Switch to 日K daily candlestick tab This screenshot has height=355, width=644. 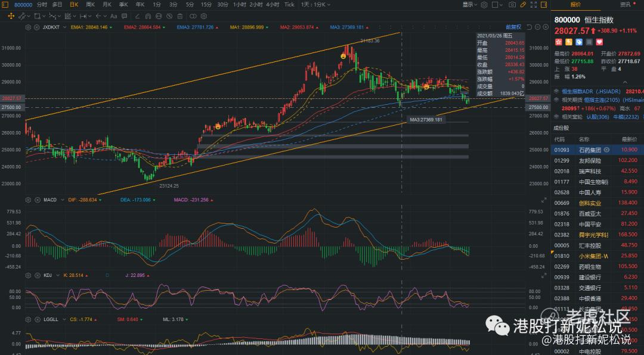tap(74, 5)
